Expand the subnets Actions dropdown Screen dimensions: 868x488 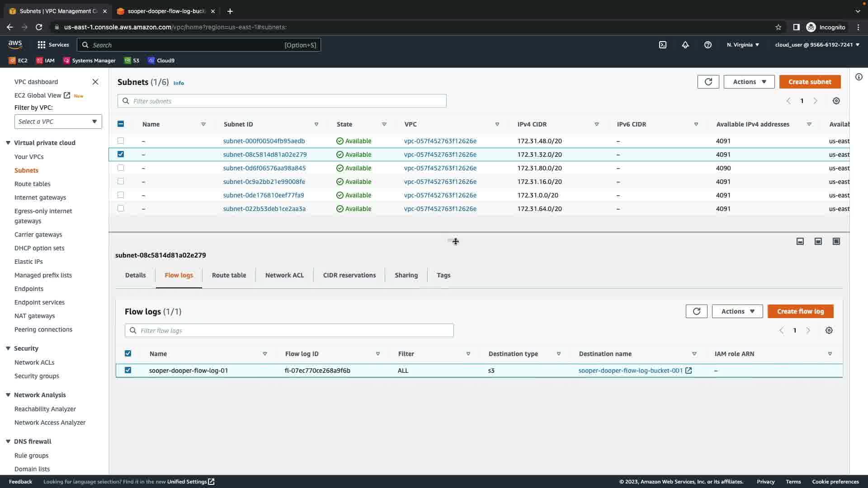(x=749, y=82)
